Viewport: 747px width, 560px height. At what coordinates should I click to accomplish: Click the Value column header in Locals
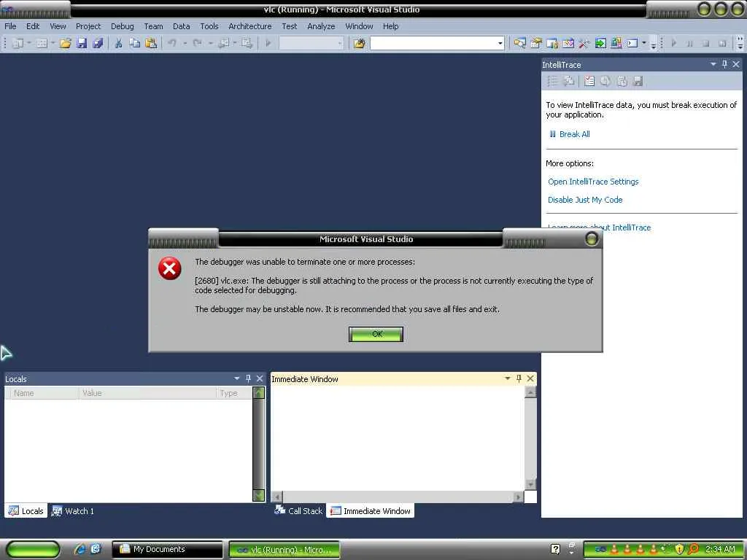(x=147, y=393)
